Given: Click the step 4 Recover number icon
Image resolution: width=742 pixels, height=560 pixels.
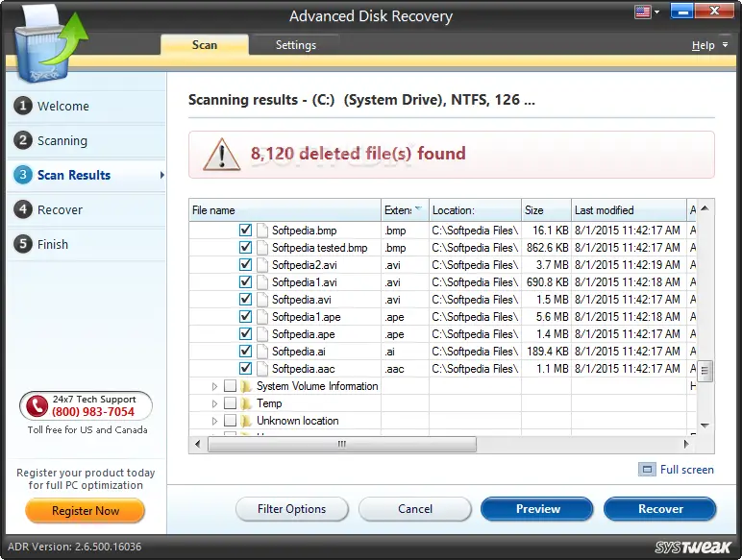Looking at the screenshot, I should click(x=23, y=209).
